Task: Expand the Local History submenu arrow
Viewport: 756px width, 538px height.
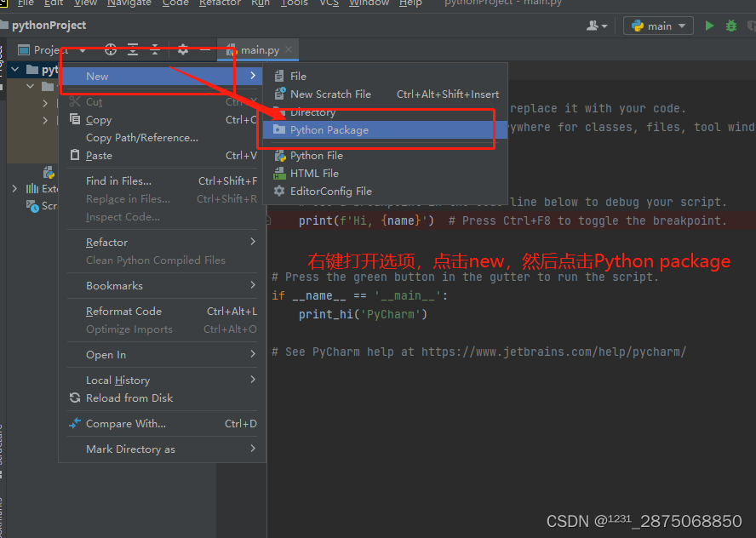Action: 253,380
